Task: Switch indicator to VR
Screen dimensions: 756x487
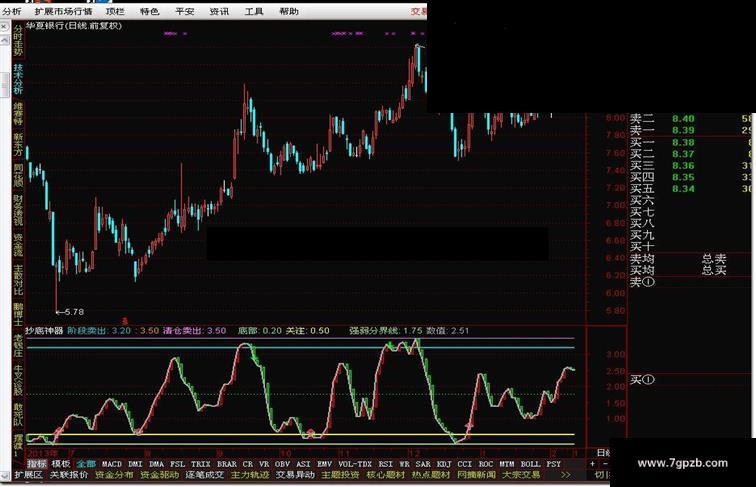Action: (264, 464)
